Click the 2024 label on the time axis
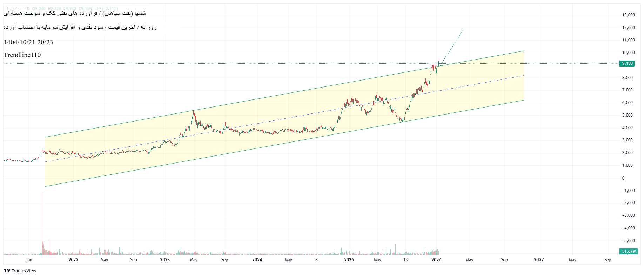 point(257,260)
